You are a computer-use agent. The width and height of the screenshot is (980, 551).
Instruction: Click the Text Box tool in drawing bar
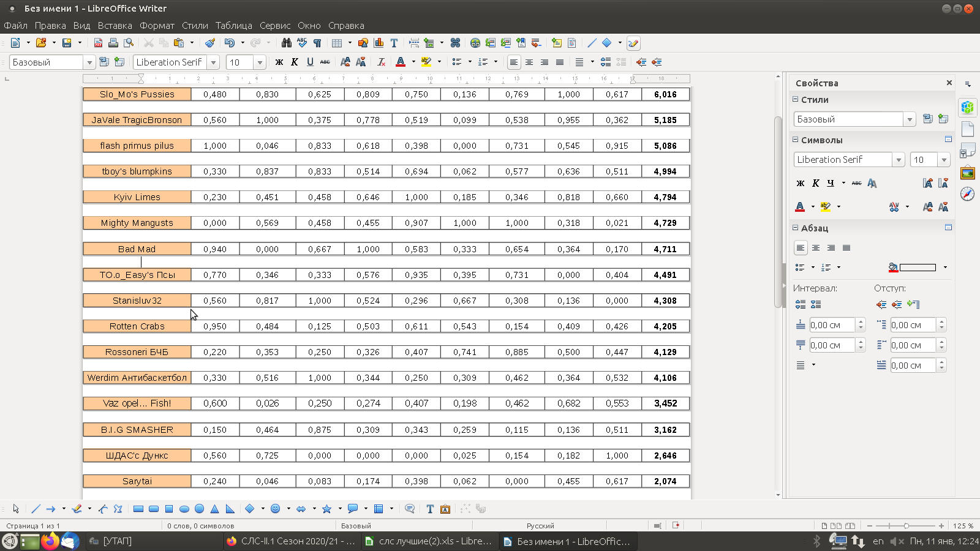coord(430,509)
